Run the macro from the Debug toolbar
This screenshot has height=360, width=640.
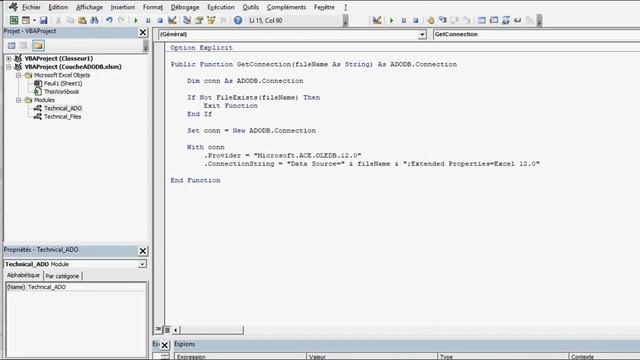pos(391,20)
